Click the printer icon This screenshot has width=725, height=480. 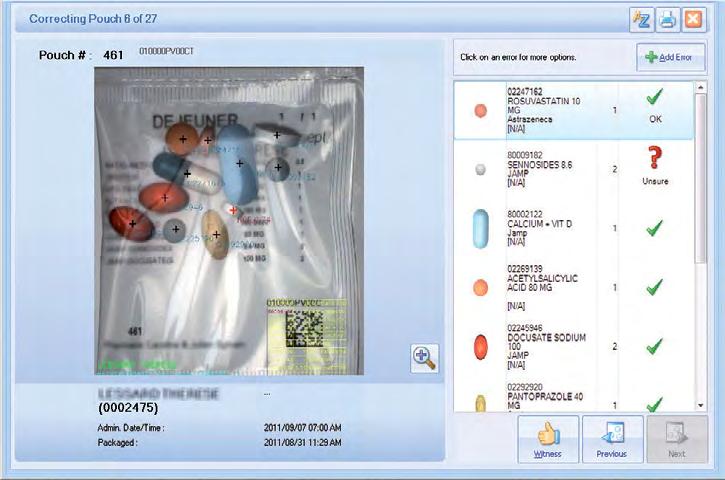pos(667,20)
